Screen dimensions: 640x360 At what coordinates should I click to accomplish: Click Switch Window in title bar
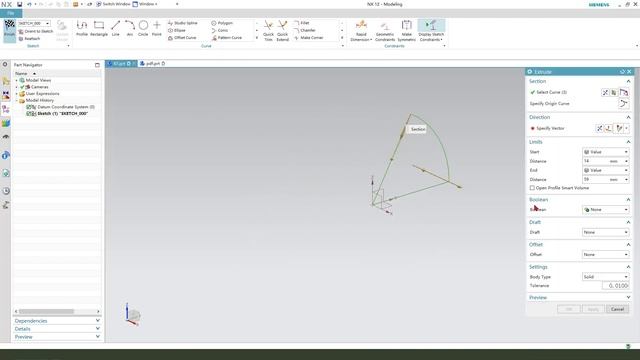(113, 4)
